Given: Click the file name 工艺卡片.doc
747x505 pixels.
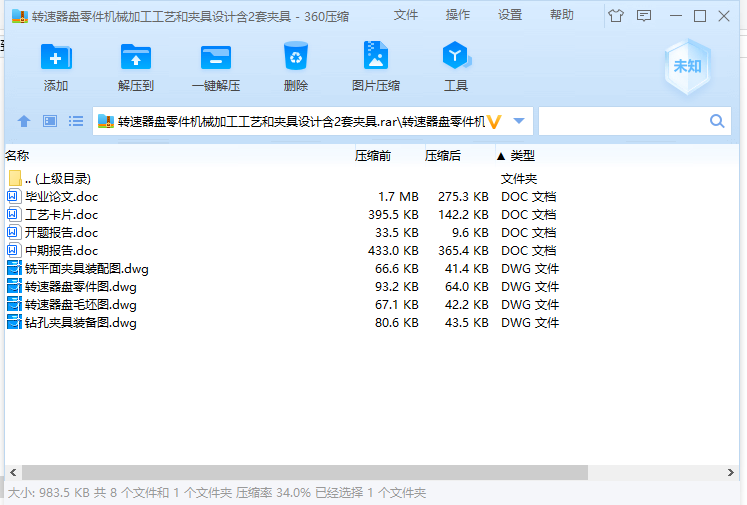Looking at the screenshot, I should click(61, 215).
